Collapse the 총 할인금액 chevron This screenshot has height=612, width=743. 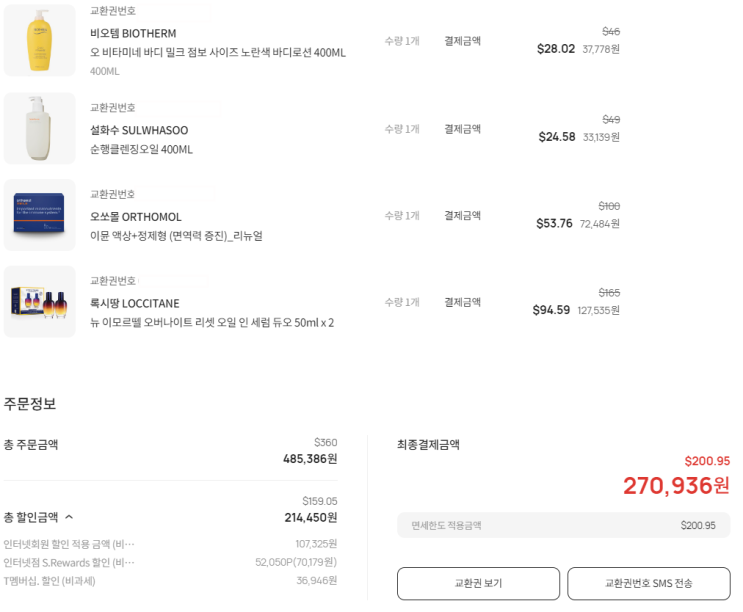tap(69, 517)
